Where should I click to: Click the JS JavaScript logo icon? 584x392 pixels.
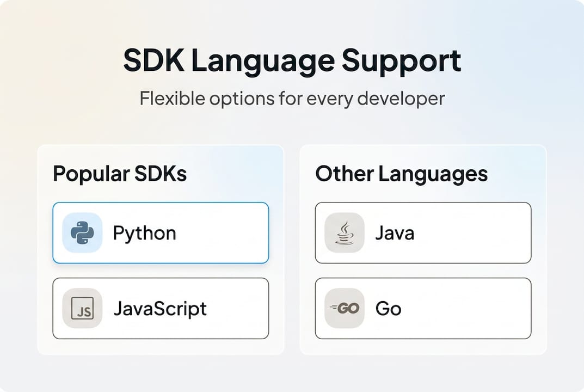[x=82, y=309]
